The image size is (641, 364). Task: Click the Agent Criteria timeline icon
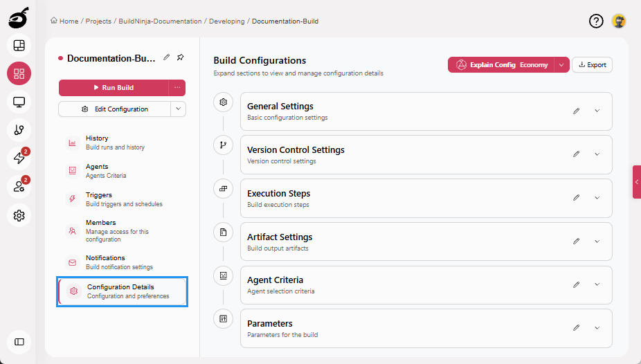tap(223, 275)
